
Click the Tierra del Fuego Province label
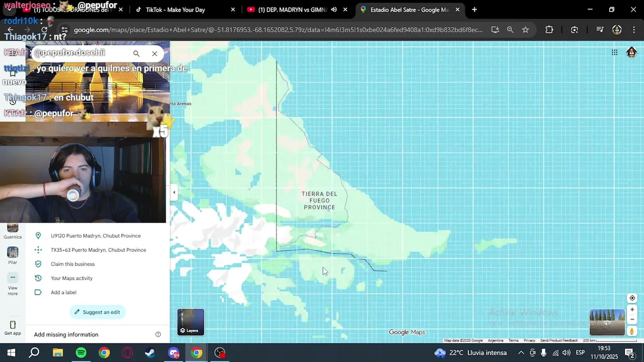pos(319,201)
